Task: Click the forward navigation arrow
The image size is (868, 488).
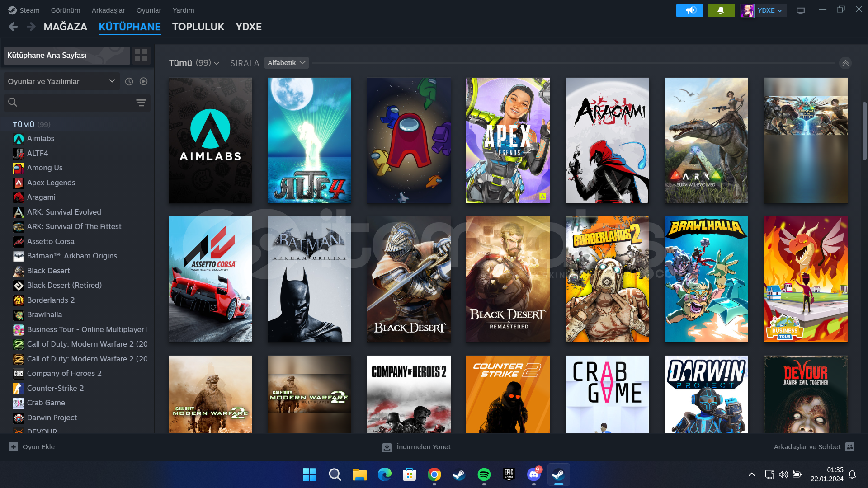Action: coord(31,27)
